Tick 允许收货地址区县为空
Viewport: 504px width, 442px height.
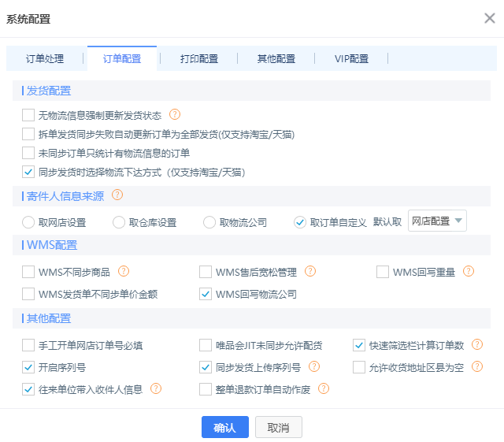click(x=359, y=367)
